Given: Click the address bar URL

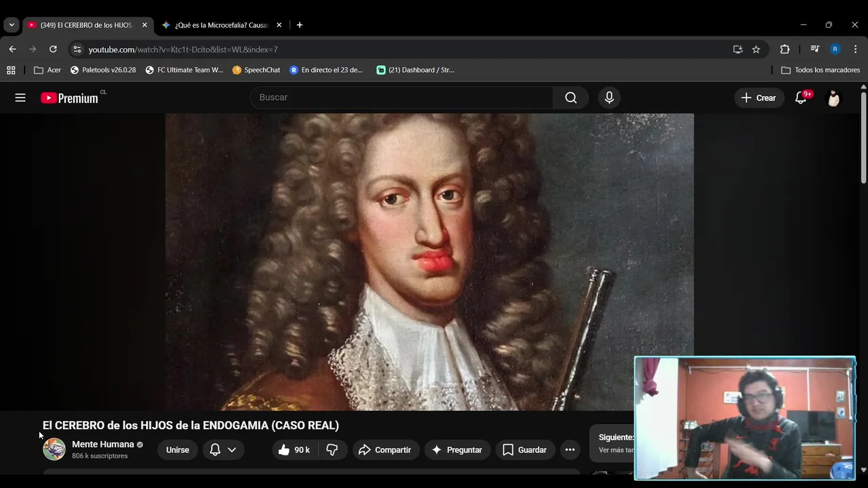Looking at the screenshot, I should pyautogui.click(x=183, y=49).
